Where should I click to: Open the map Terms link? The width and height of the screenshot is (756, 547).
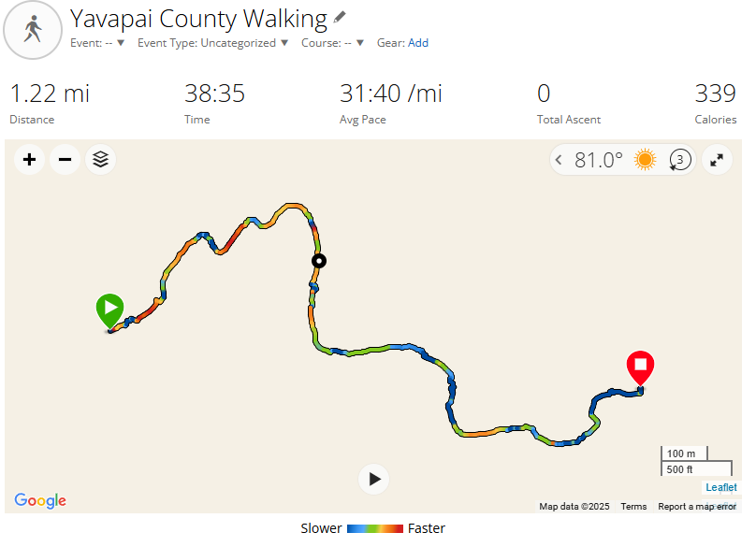click(633, 506)
